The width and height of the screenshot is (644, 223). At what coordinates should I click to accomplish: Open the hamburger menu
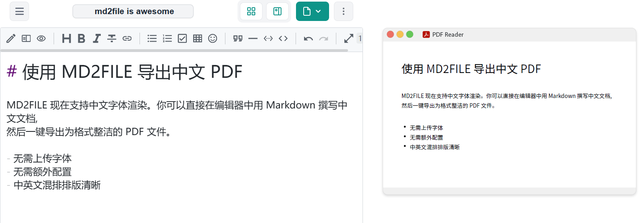(x=19, y=11)
